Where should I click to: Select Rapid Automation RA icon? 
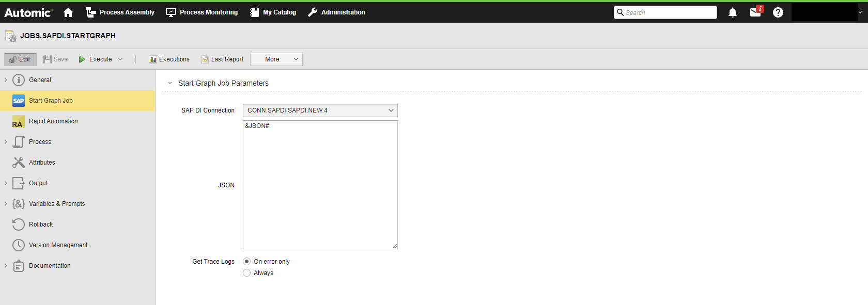(x=18, y=122)
